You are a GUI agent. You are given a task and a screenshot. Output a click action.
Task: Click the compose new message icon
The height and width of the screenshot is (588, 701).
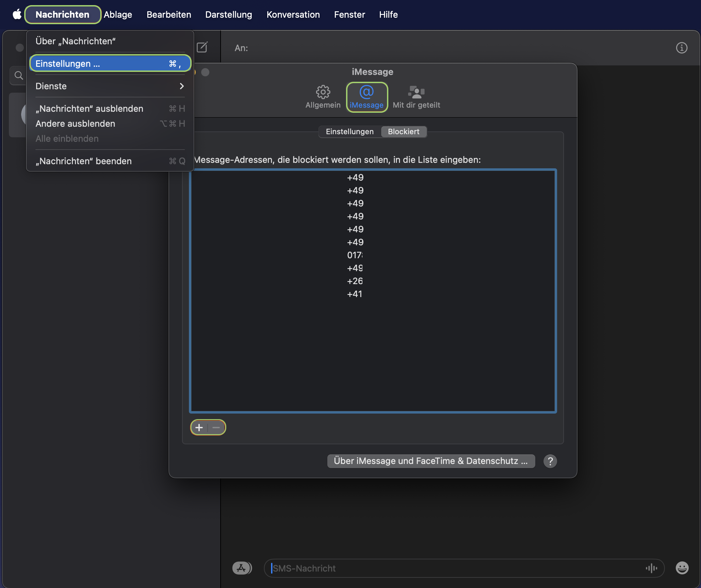coord(202,47)
